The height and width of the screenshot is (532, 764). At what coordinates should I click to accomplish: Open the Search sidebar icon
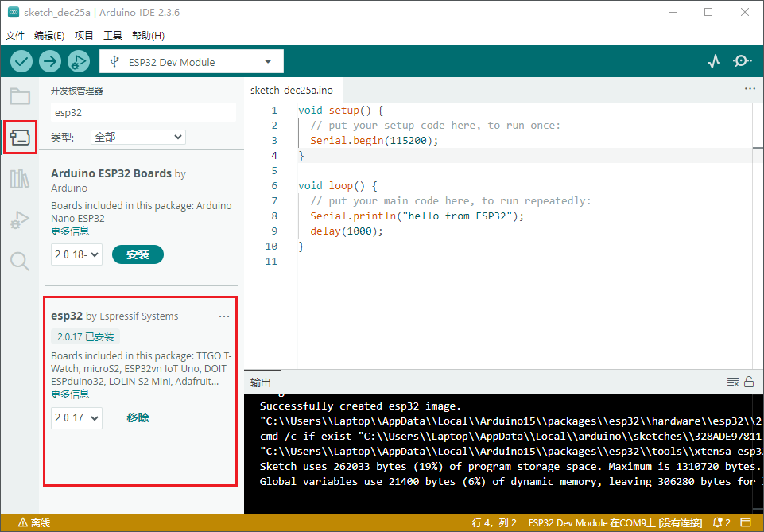pyautogui.click(x=20, y=261)
